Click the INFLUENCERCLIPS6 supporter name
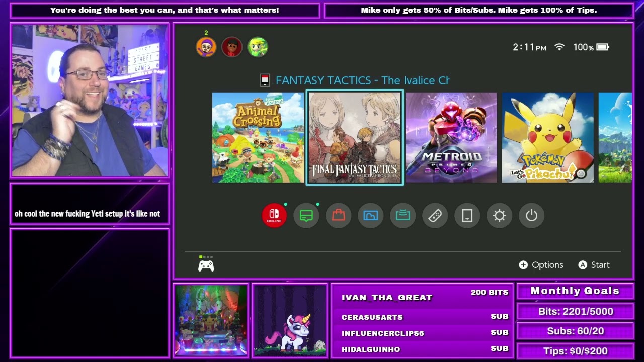644x362 pixels. point(383,333)
